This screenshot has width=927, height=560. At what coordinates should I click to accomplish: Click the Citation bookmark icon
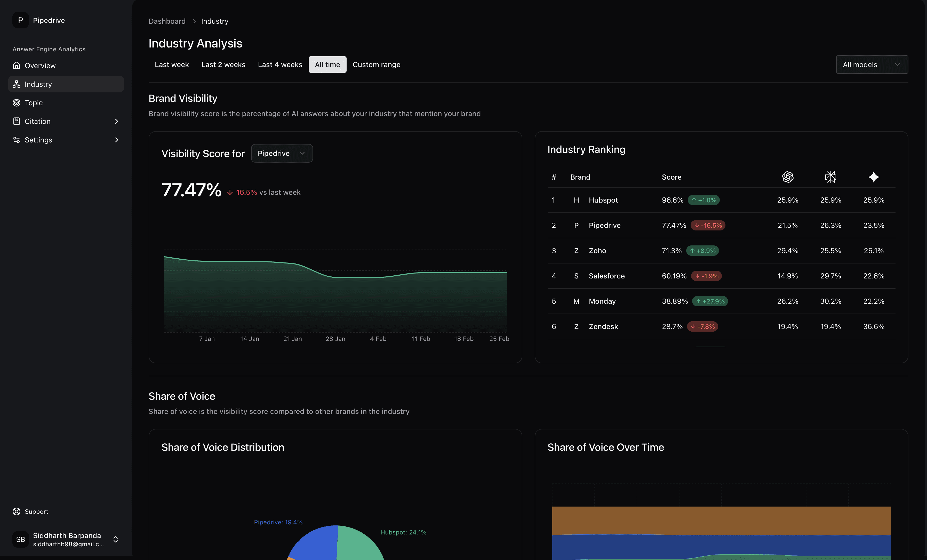(x=17, y=121)
